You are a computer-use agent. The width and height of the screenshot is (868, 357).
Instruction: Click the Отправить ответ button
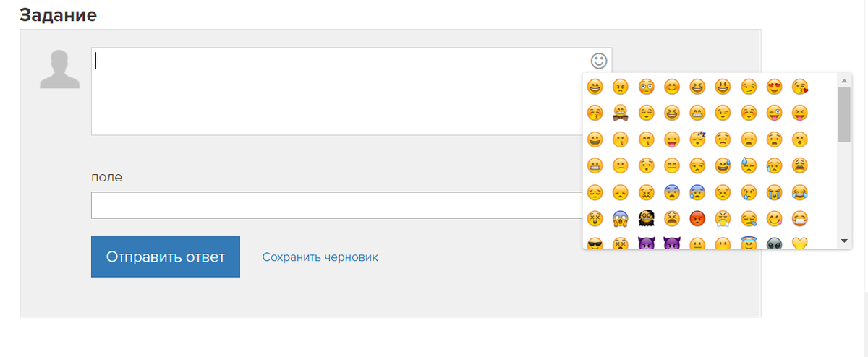166,257
